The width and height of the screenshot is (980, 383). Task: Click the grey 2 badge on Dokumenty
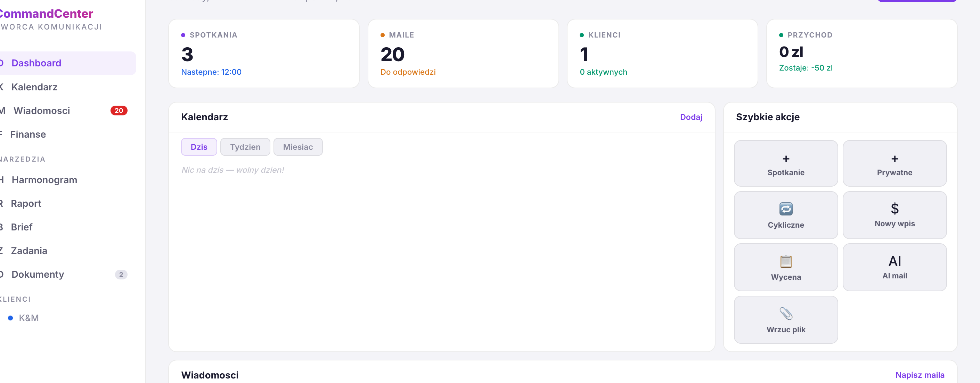pos(121,275)
